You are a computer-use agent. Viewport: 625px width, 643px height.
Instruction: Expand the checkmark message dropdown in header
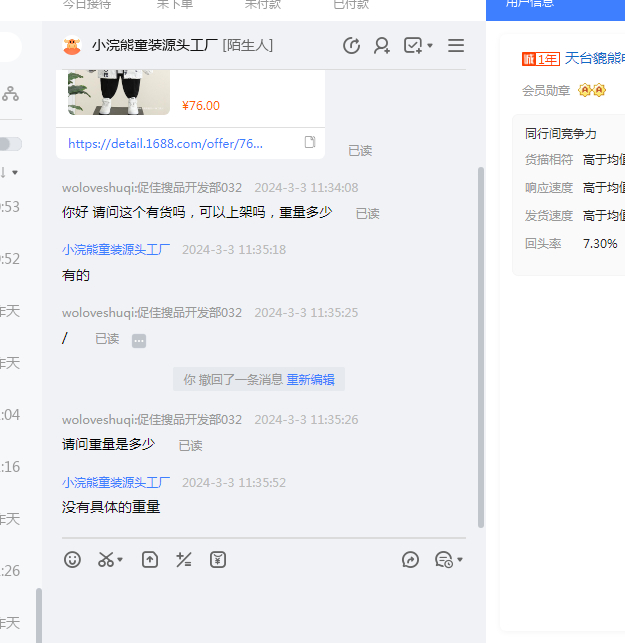point(430,46)
